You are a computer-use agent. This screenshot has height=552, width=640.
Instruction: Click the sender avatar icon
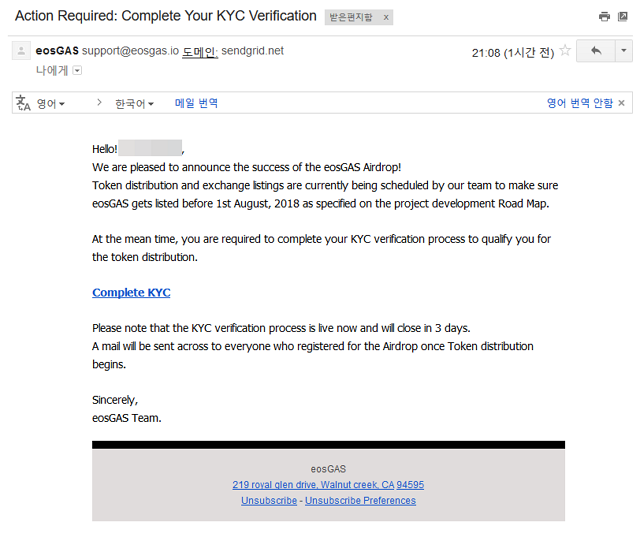[21, 51]
